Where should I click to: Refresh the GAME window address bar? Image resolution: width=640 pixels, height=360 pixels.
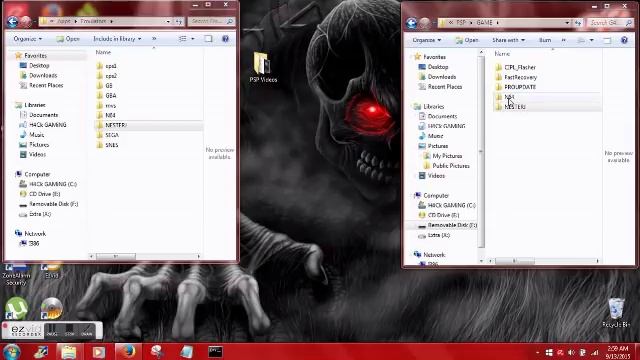click(x=578, y=23)
